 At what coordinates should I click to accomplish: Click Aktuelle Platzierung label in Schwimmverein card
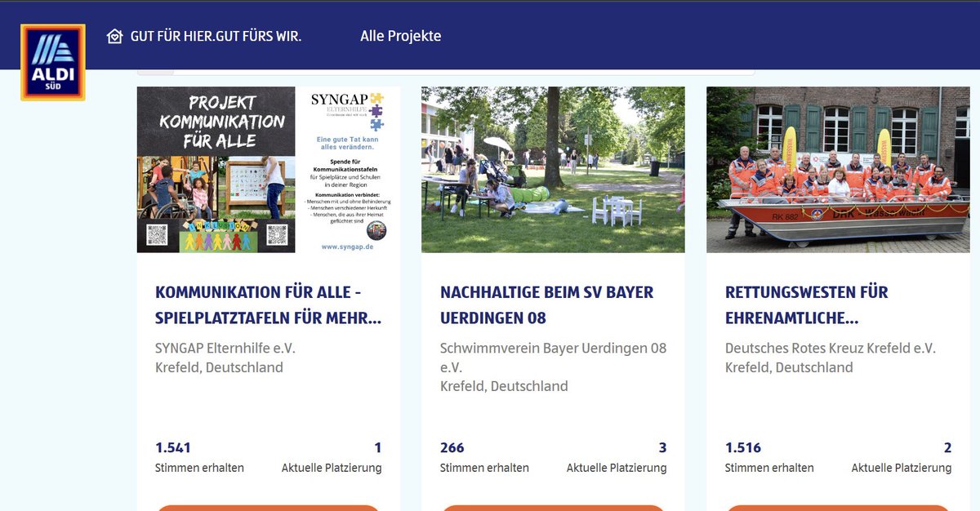[617, 468]
